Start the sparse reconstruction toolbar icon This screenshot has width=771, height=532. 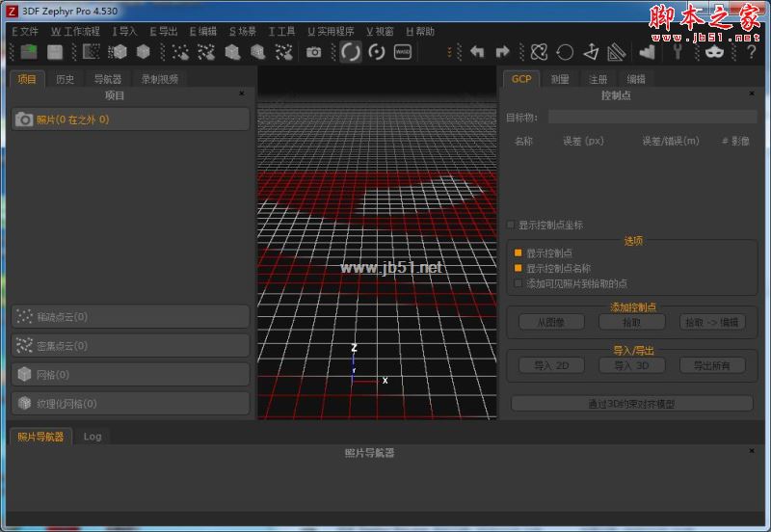point(91,52)
